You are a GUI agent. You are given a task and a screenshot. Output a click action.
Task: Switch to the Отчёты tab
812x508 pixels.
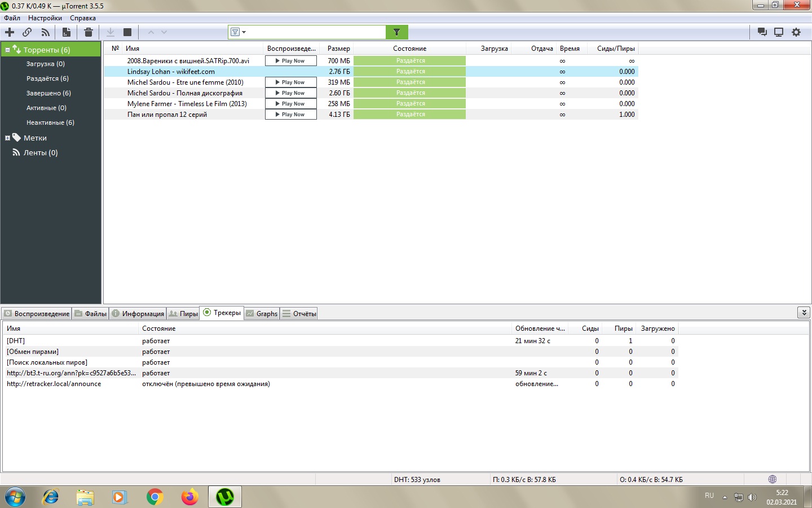(299, 314)
